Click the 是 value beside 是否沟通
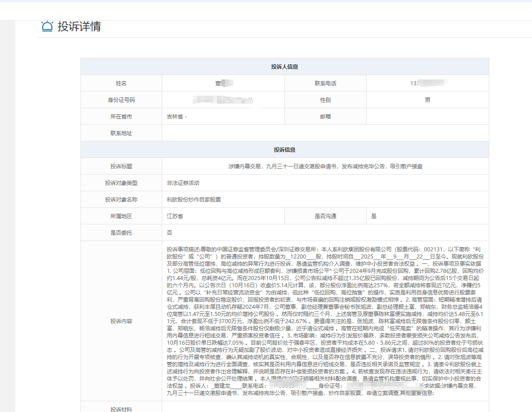The width and height of the screenshot is (532, 412). (x=373, y=216)
